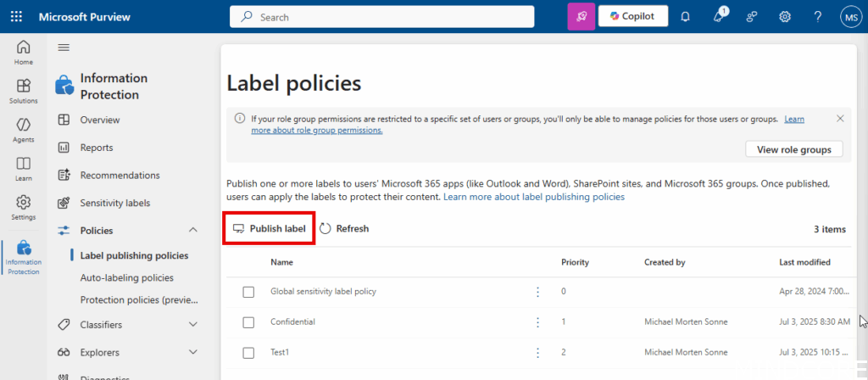Screen dimensions: 868x380
Task: Open the app launcher waffle icon
Action: coord(17,16)
